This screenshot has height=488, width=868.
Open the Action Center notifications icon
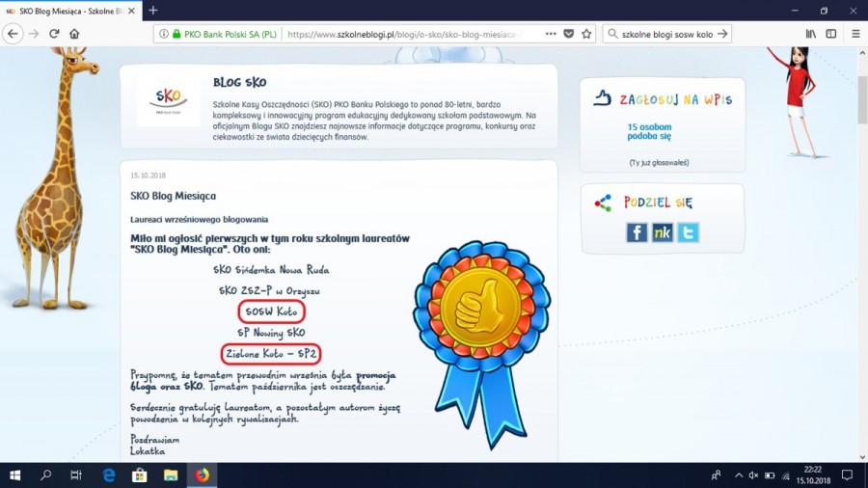click(847, 475)
